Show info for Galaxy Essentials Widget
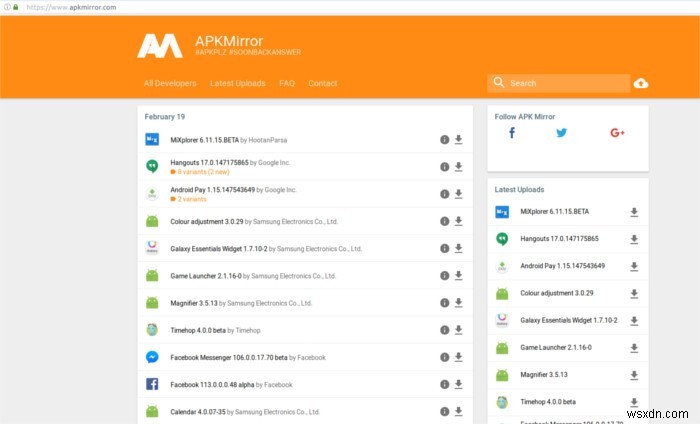The image size is (700, 424). point(444,249)
